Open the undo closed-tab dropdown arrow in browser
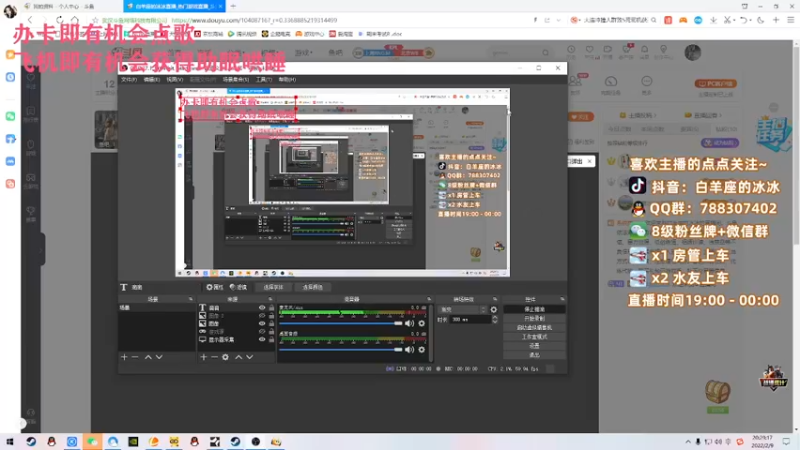This screenshot has height=450, width=800. (x=751, y=20)
